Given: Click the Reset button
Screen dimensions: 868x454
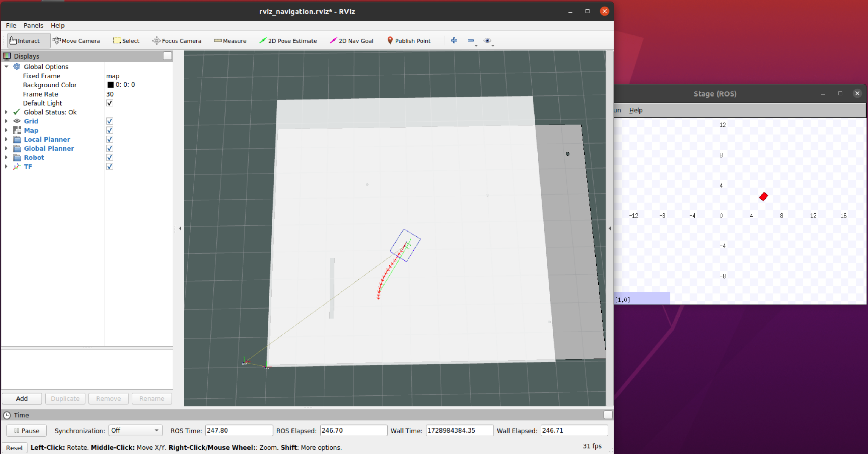Looking at the screenshot, I should click(15, 448).
